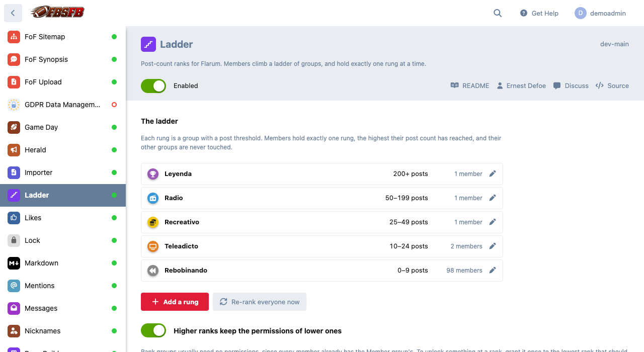This screenshot has height=352, width=644.
Task: Click the demoadmin avatar circle
Action: tap(581, 13)
